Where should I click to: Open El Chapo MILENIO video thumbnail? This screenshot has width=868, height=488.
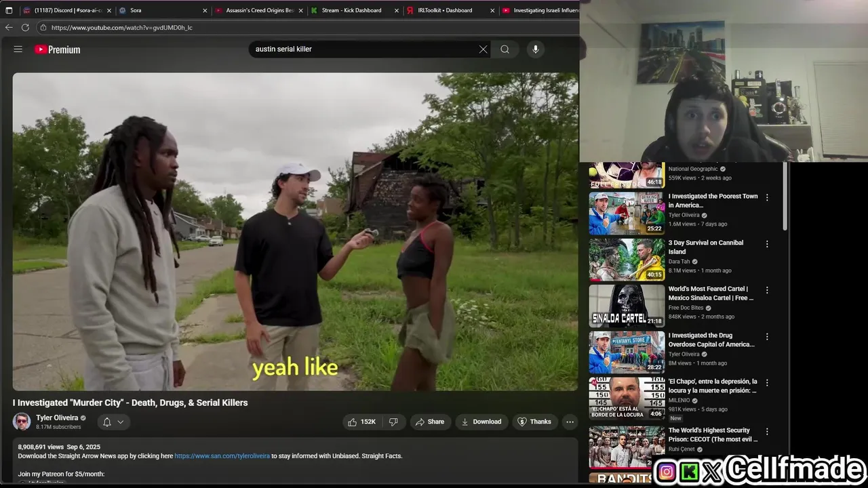pyautogui.click(x=627, y=399)
